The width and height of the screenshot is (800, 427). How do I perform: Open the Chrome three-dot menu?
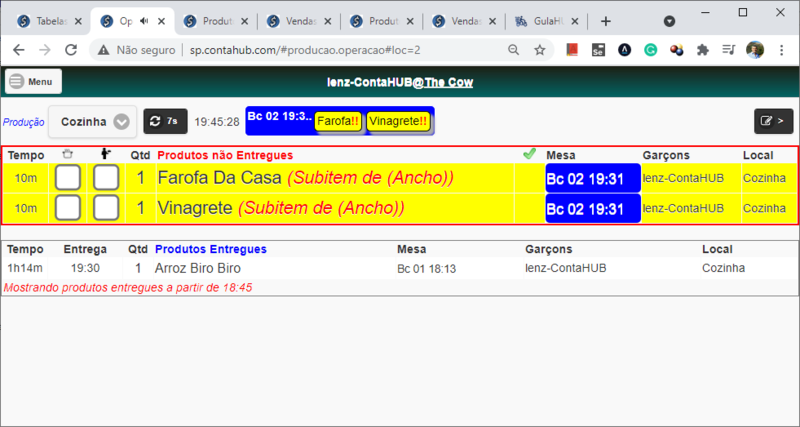pos(781,50)
